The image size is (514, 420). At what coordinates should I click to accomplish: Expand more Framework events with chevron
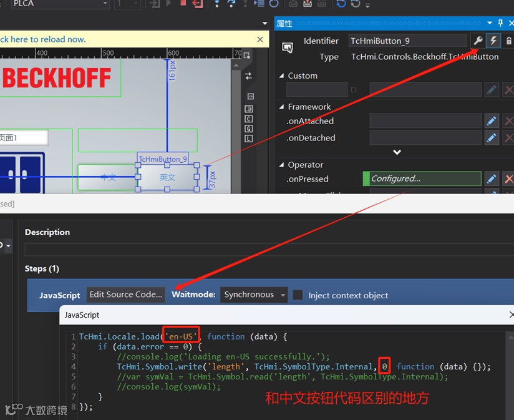coord(397,152)
